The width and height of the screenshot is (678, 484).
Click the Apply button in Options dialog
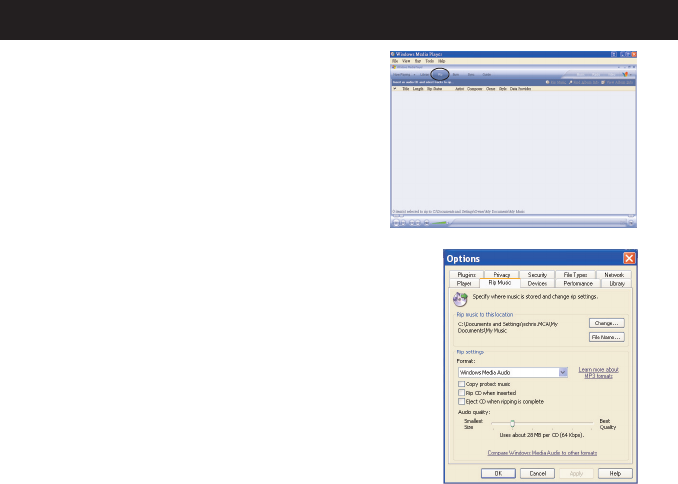coord(576,473)
